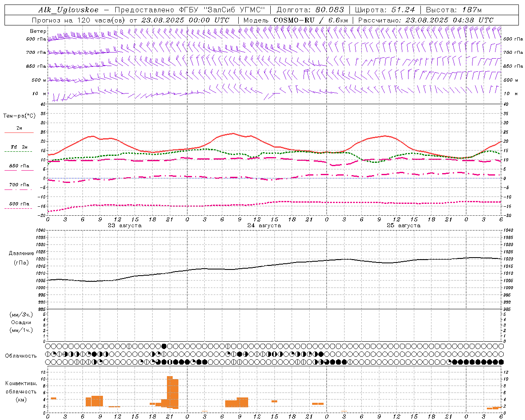Select the (мм/1ч.) precipitation unit label
Image resolution: width=525 pixels, height=420 pixels.
click(x=21, y=330)
